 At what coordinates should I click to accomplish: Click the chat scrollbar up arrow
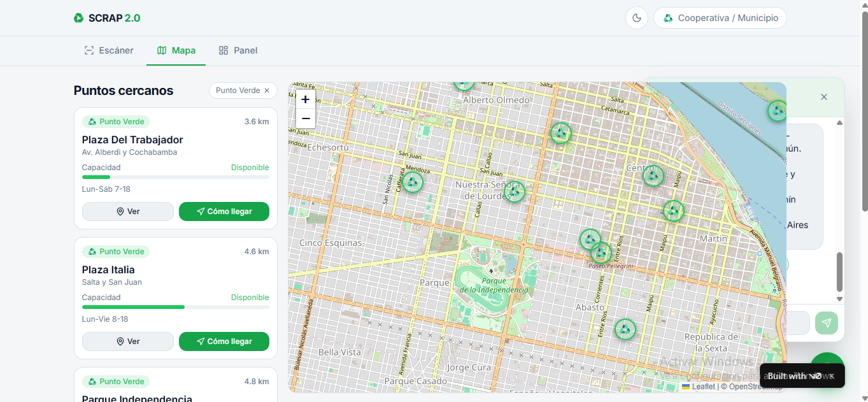click(x=839, y=122)
